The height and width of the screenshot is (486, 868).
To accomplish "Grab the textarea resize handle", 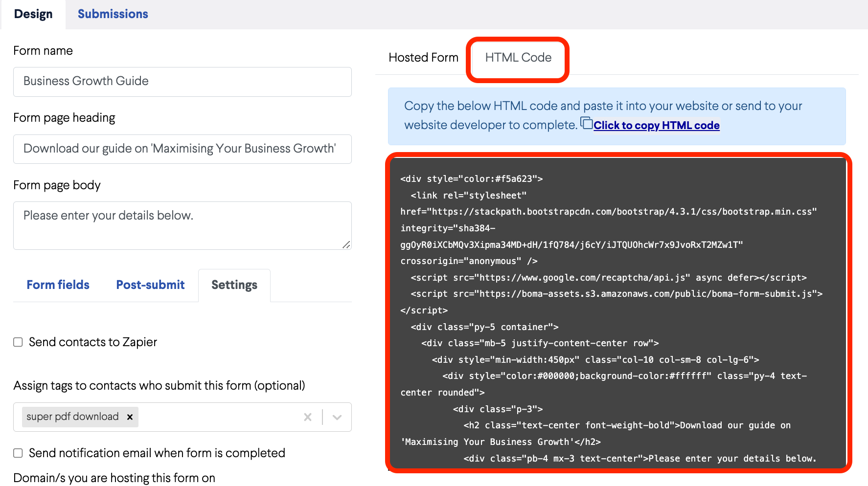I will pyautogui.click(x=346, y=244).
